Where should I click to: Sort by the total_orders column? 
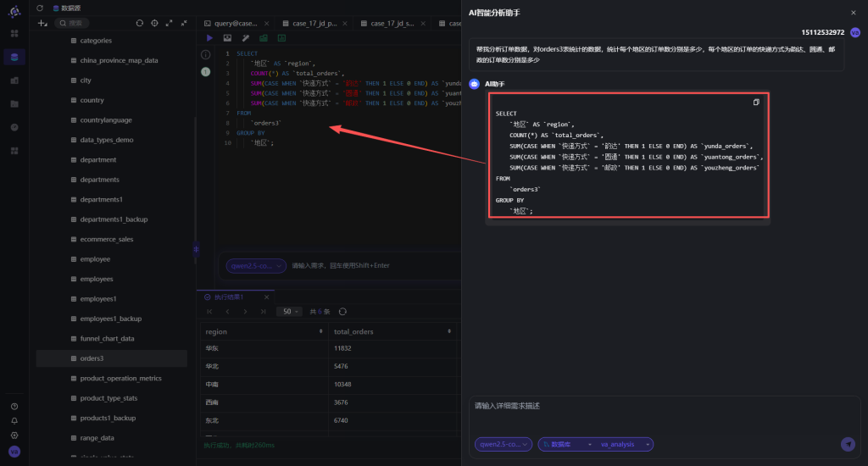[x=392, y=331]
